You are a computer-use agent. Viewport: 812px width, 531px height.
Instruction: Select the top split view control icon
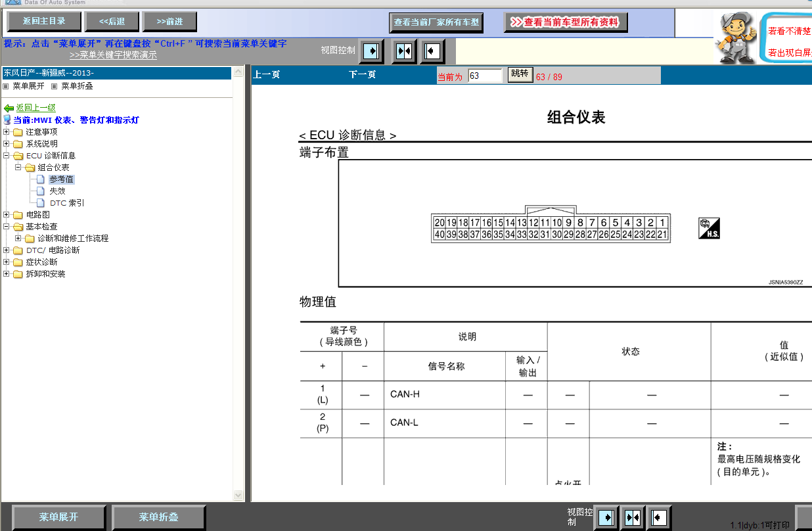(x=404, y=51)
